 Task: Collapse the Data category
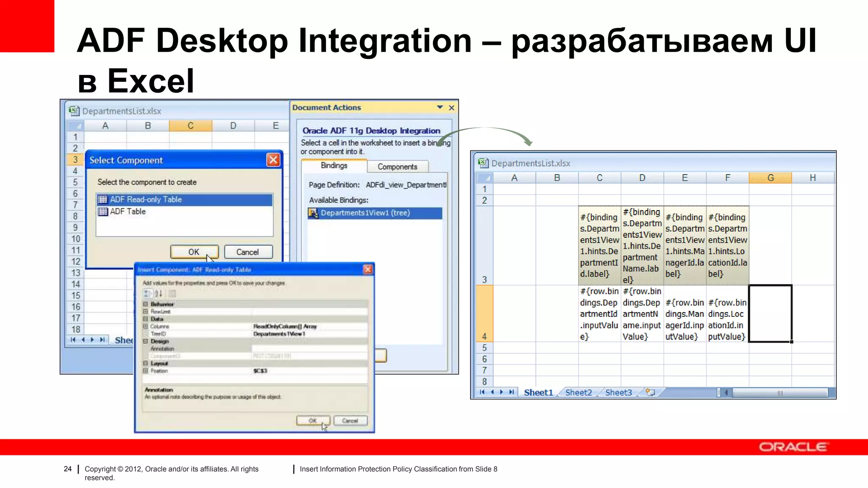pos(145,319)
